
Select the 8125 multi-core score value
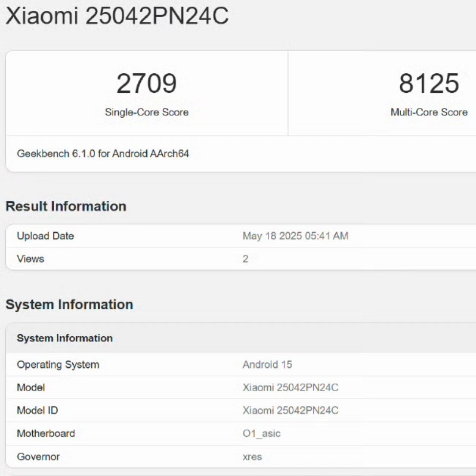(x=429, y=84)
